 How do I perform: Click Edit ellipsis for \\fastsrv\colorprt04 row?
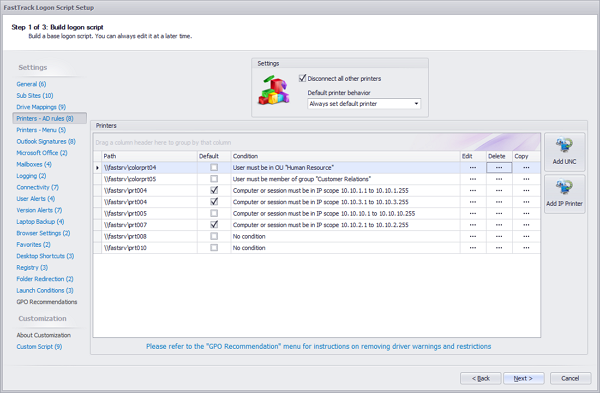tap(473, 168)
